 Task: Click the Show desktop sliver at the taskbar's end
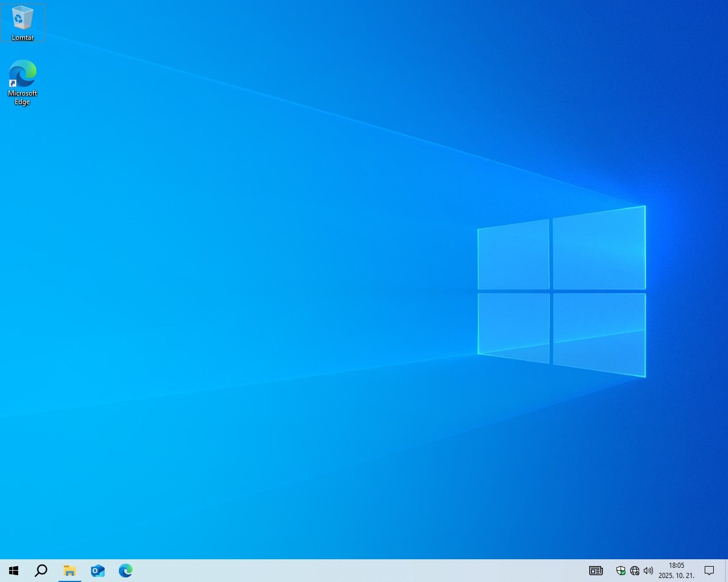[726, 571]
